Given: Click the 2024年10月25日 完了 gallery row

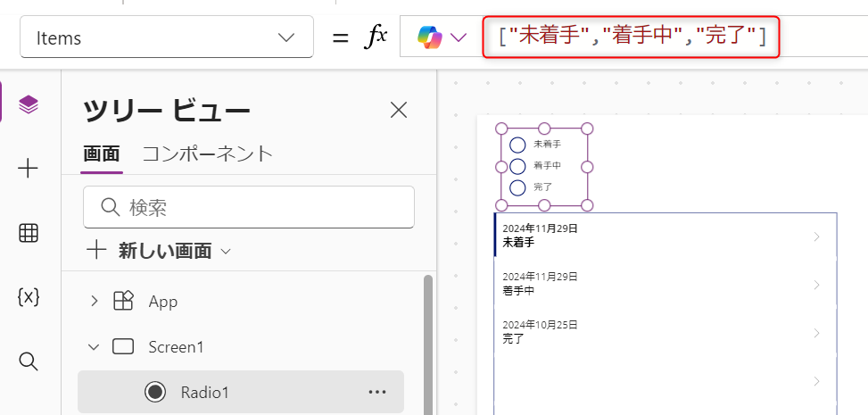Looking at the screenshot, I should (x=665, y=332).
